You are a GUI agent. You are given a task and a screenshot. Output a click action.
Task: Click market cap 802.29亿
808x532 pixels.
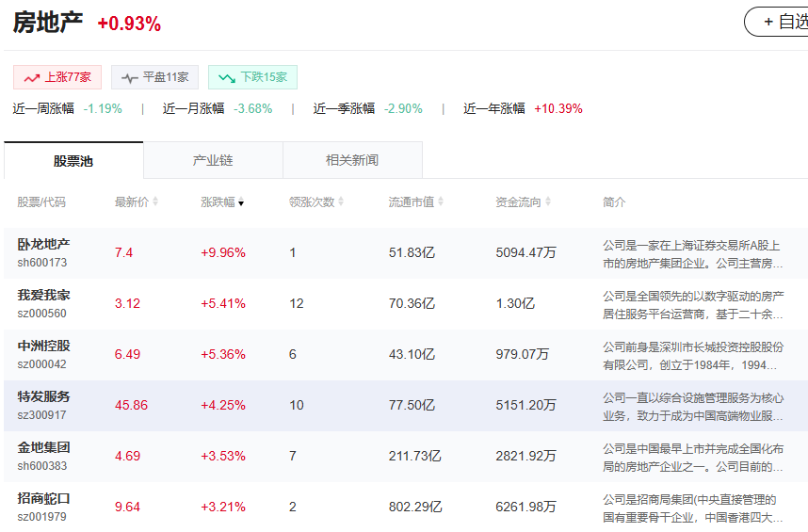pos(415,508)
